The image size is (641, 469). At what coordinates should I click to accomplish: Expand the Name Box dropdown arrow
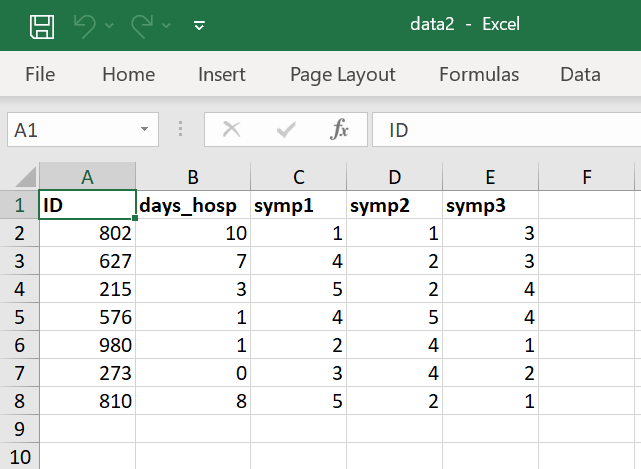point(145,130)
